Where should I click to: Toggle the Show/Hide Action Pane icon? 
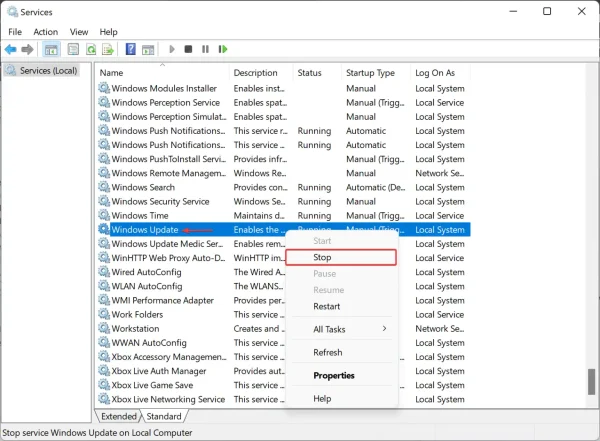[x=148, y=49]
